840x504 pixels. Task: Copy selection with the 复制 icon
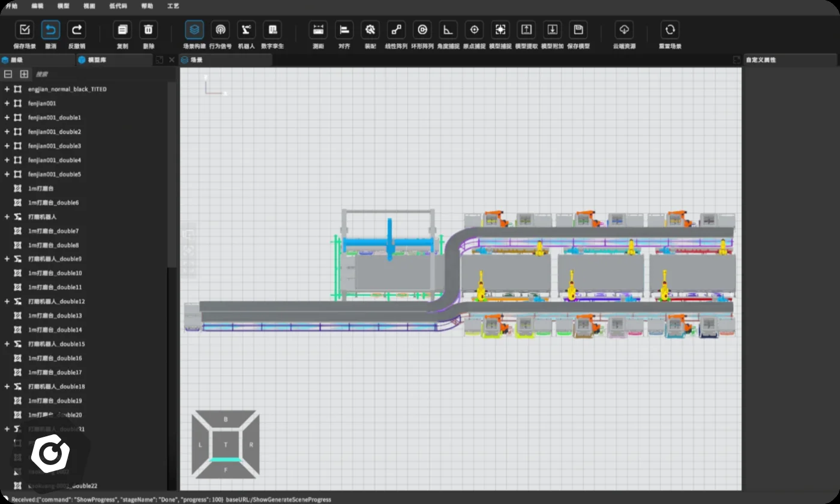[122, 30]
